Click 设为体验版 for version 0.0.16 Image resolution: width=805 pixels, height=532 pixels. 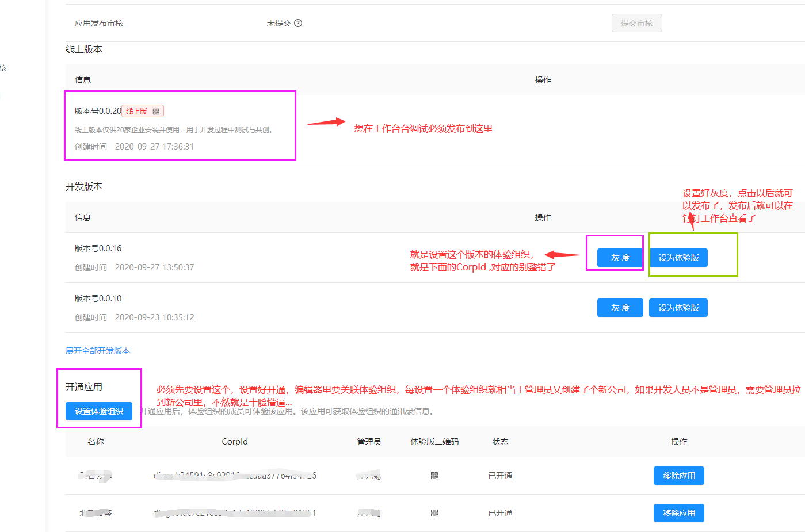(678, 258)
